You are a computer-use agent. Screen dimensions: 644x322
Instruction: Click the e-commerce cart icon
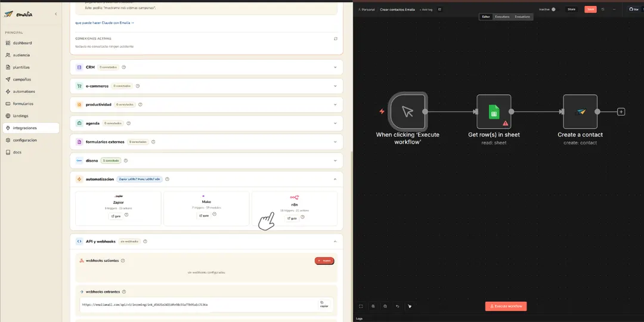pyautogui.click(x=79, y=86)
